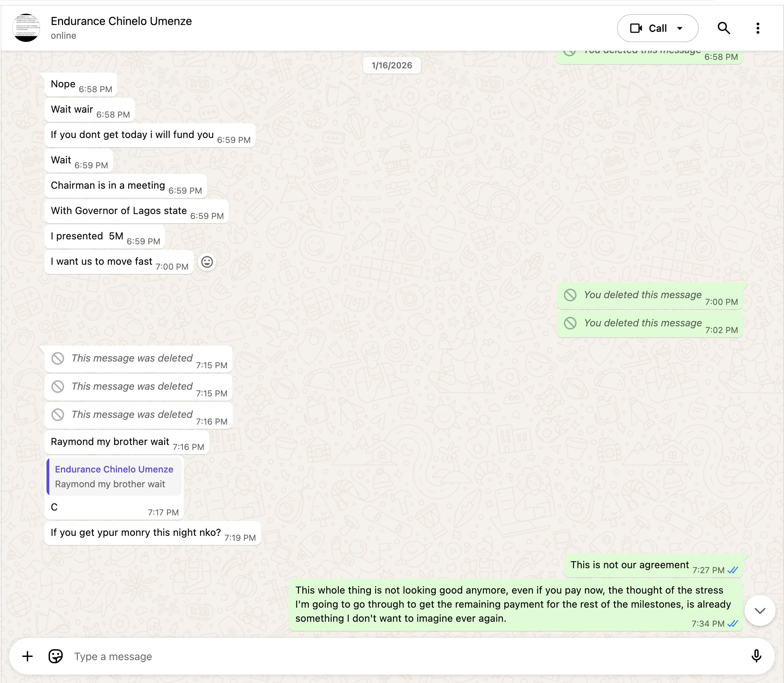Screen dimensions: 784x683
Task: Click deleted-message icon on 7:00 PM sent bubble
Action: pos(570,295)
